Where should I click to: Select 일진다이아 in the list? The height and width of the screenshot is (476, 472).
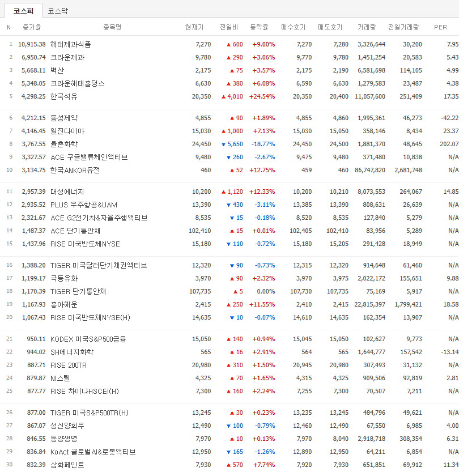[67, 131]
